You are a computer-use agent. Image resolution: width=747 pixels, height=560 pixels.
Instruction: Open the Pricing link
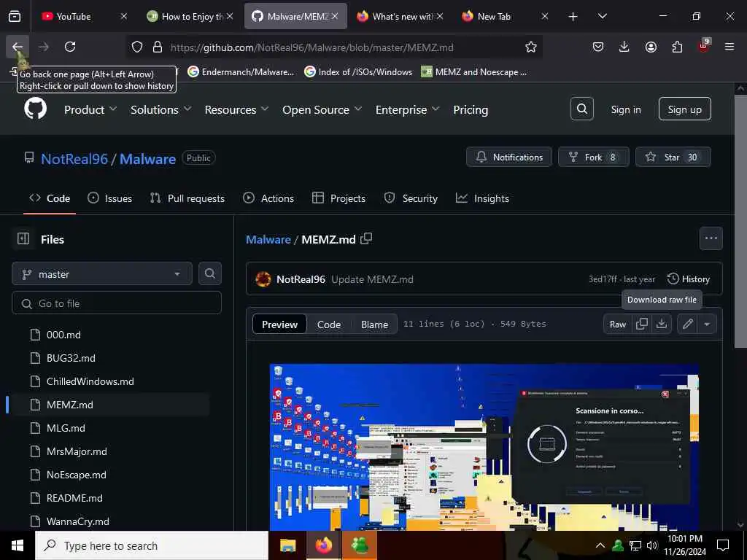[471, 109]
